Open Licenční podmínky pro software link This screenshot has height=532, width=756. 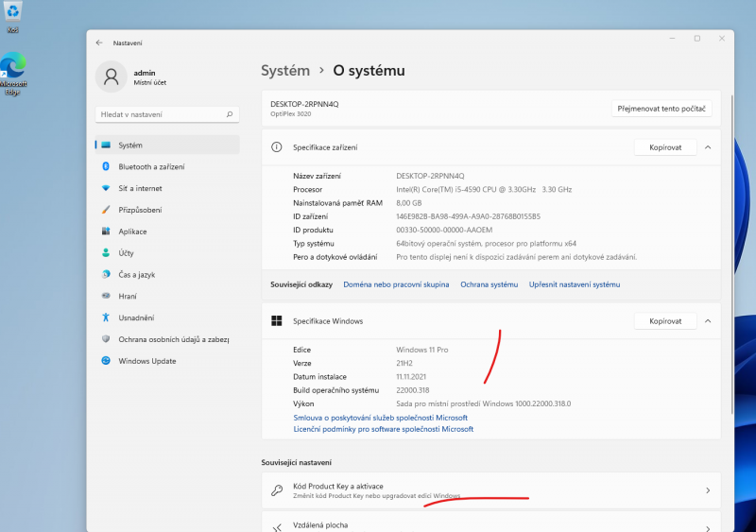[384, 429]
